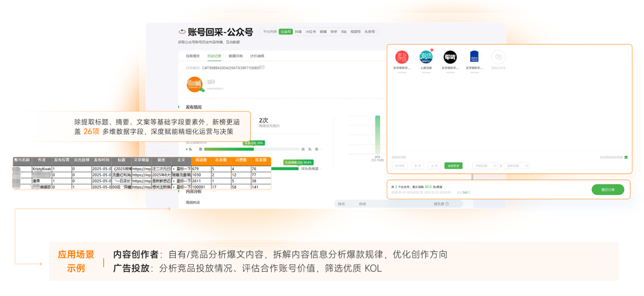Image resolution: width=644 pixels, height=296 pixels.
Task: Select the blue VISION account avatar
Action: [x=474, y=57]
